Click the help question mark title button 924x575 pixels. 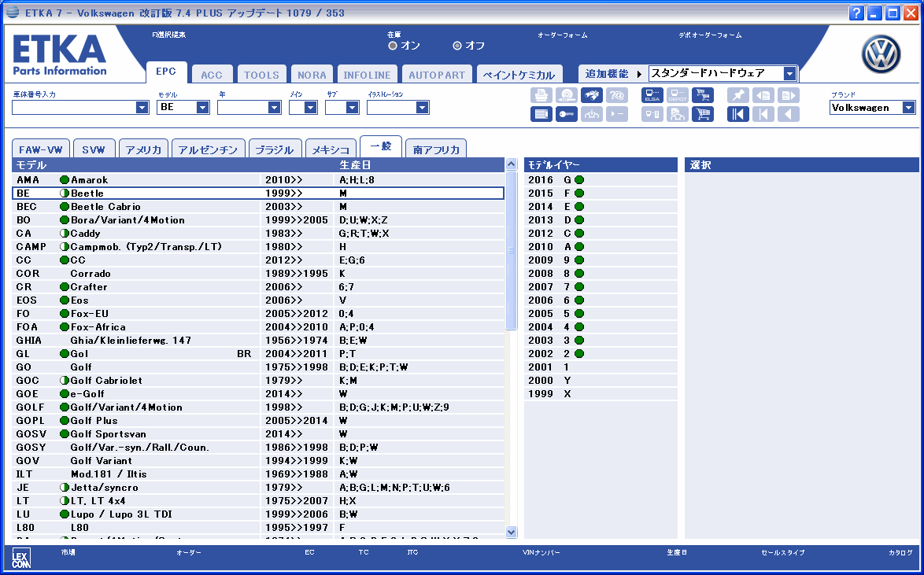click(856, 13)
